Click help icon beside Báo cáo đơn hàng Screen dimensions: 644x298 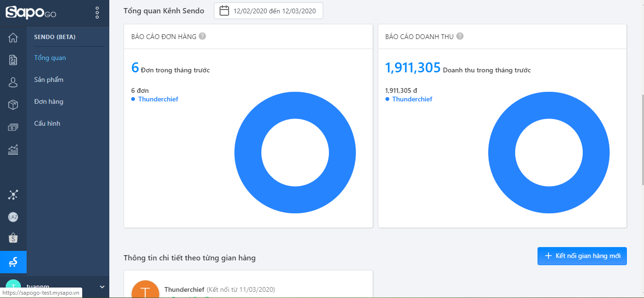click(202, 36)
